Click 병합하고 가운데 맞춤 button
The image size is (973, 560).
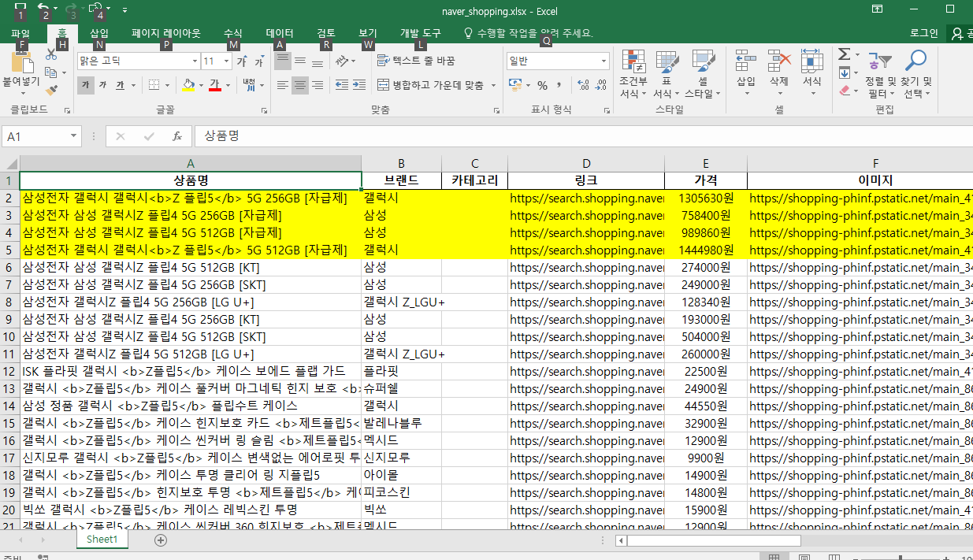431,85
